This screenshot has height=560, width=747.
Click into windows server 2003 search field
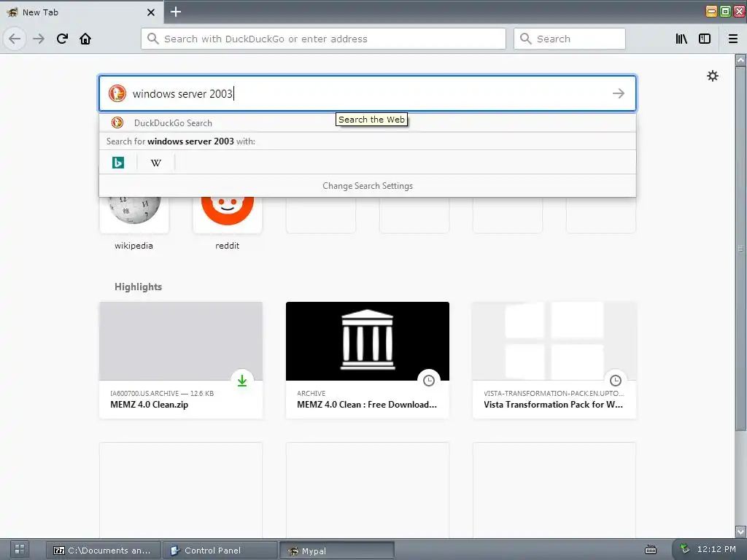368,93
